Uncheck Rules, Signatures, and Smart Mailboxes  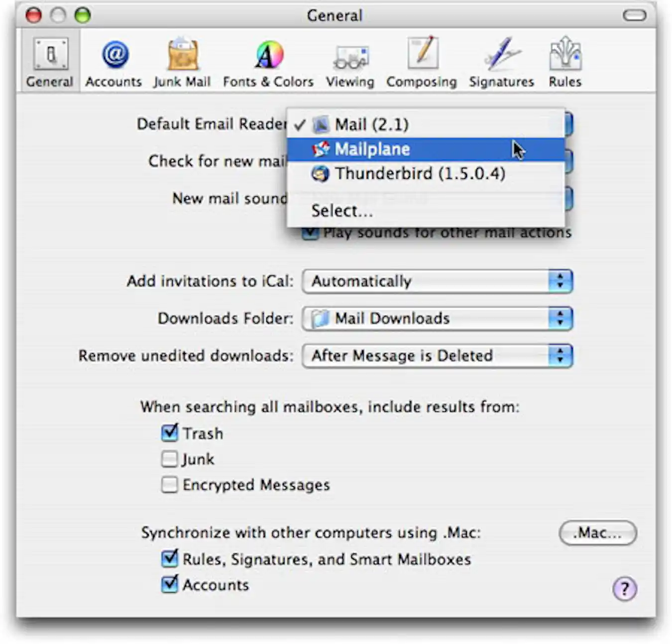[170, 559]
